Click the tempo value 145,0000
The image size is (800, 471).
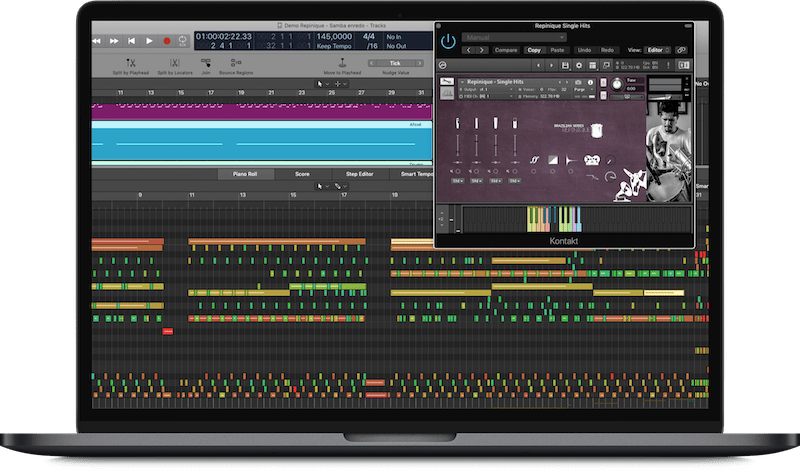pyautogui.click(x=334, y=37)
